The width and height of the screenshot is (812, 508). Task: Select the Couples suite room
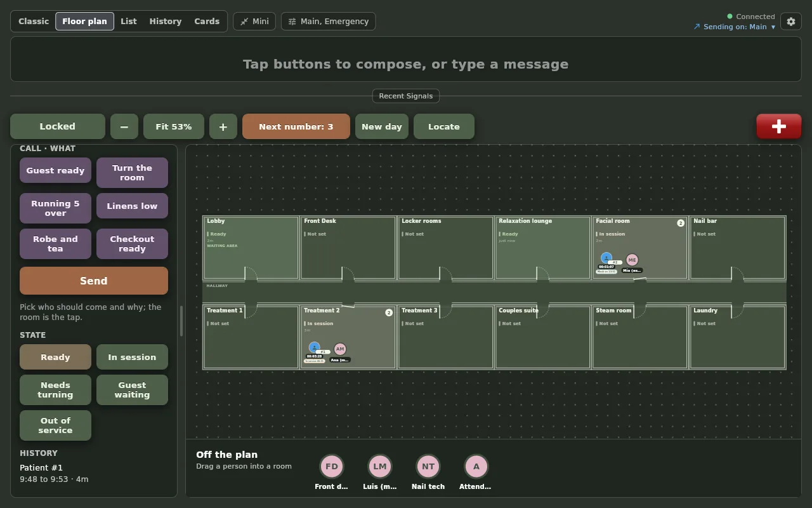point(543,337)
